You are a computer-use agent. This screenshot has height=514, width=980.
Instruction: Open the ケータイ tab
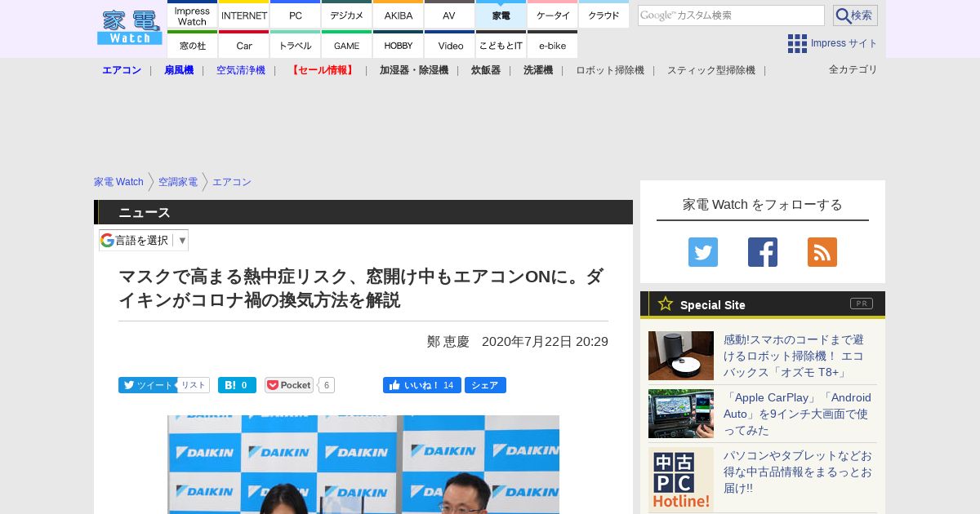coord(553,16)
